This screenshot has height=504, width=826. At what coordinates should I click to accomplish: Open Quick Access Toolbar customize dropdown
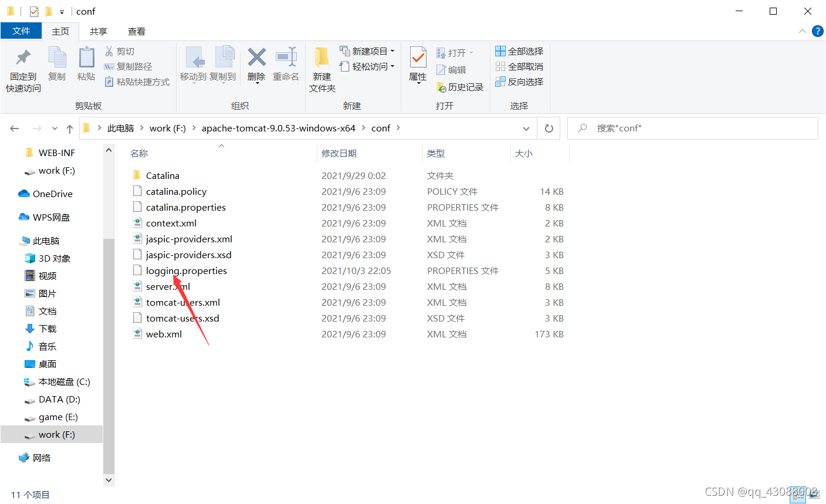pyautogui.click(x=62, y=12)
